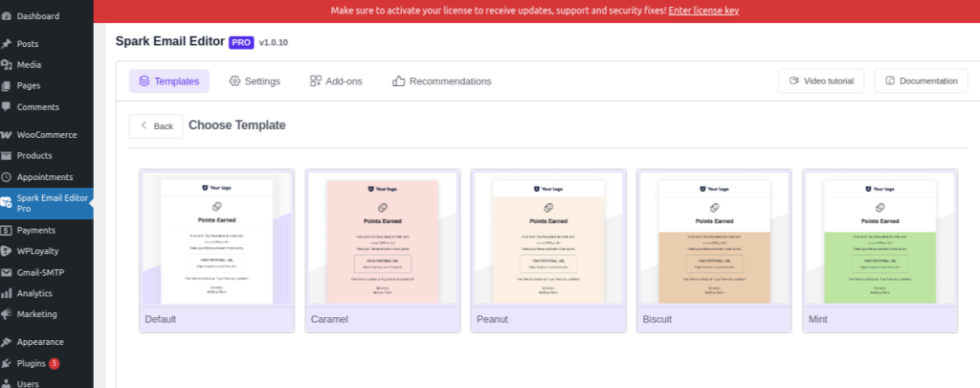Image resolution: width=980 pixels, height=388 pixels.
Task: Click the Comments bubble icon
Action: click(7, 107)
